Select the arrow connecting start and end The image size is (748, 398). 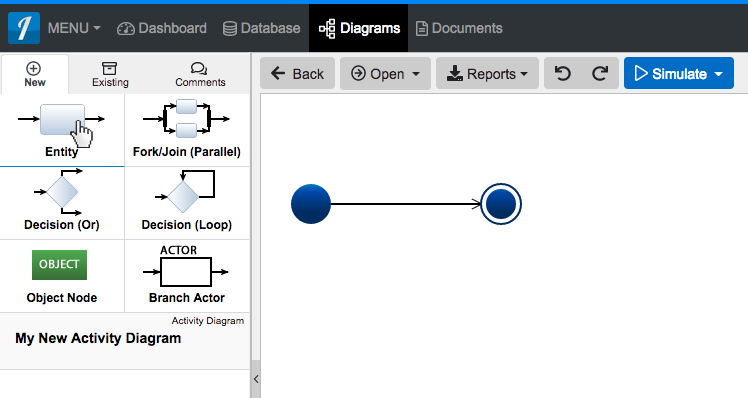pyautogui.click(x=405, y=204)
